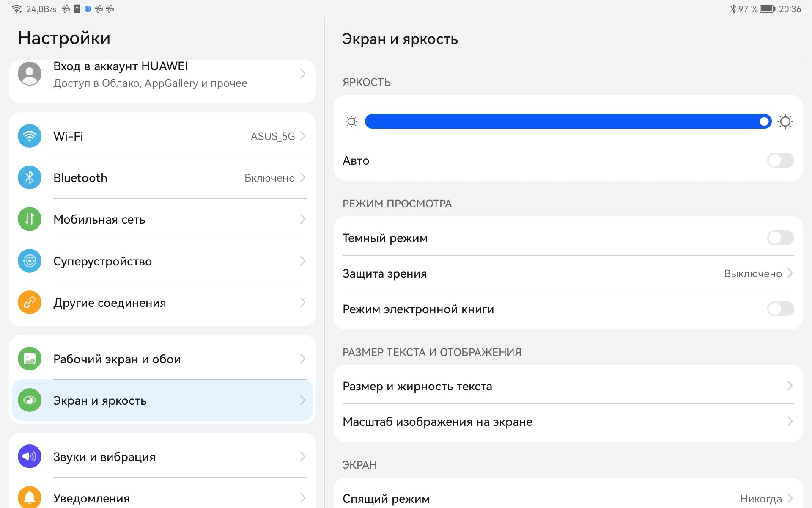Tap the green Мобильная сеть icon
The height and width of the screenshot is (508, 812).
coord(30,219)
